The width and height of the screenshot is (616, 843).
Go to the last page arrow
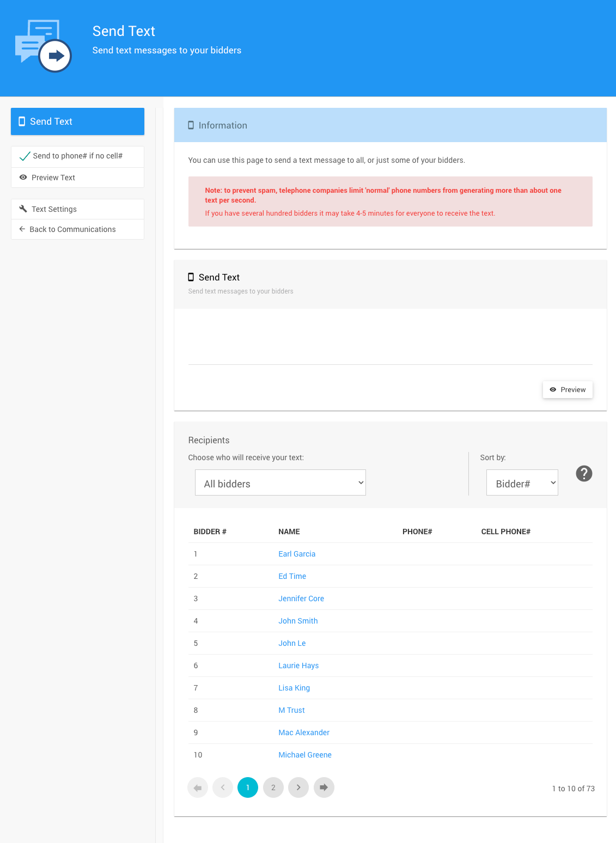(324, 787)
